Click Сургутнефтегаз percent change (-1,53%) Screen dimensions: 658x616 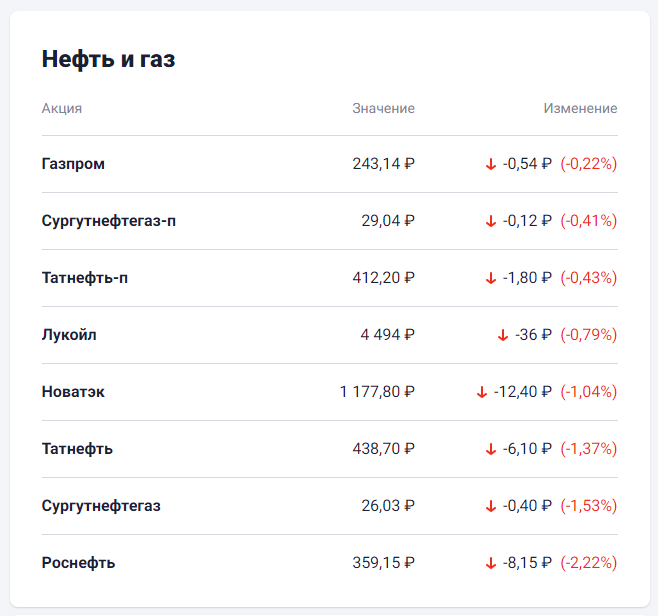click(589, 506)
